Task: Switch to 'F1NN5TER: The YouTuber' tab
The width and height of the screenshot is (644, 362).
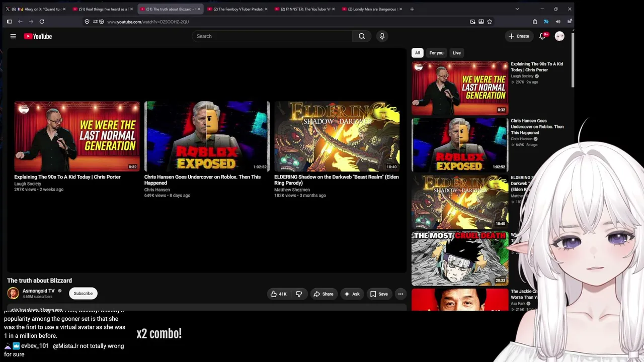Action: 304,9
